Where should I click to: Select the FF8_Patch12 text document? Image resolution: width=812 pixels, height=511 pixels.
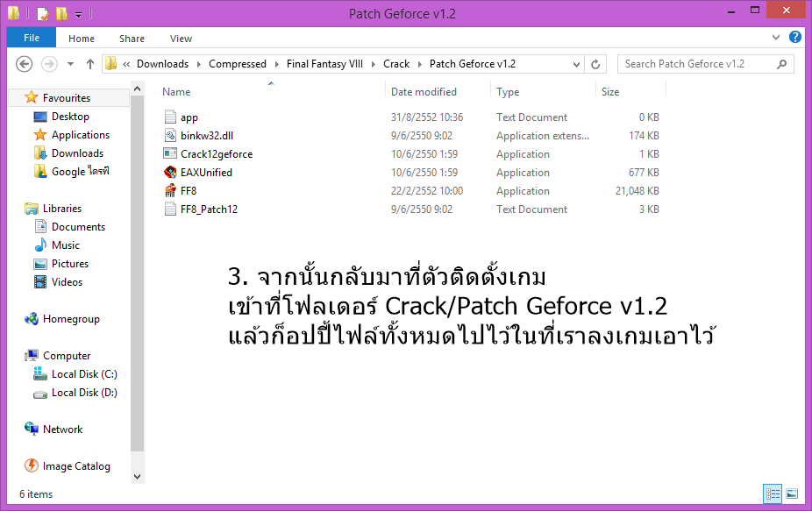[209, 209]
